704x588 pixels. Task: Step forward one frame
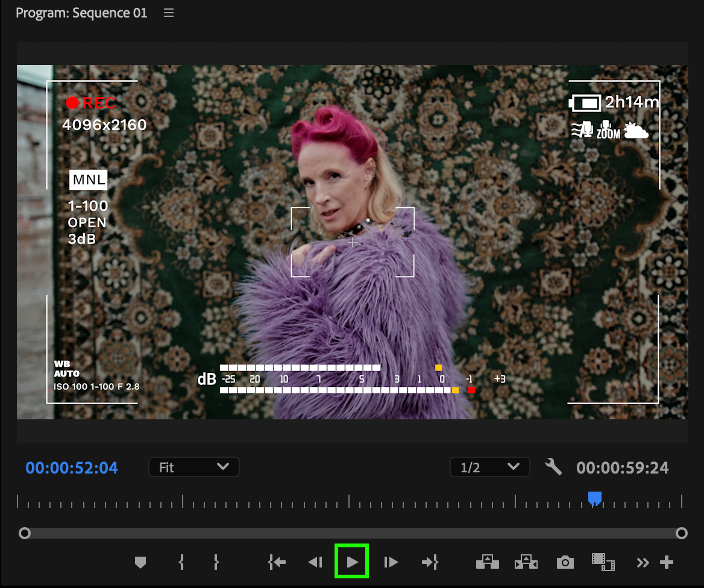(391, 563)
